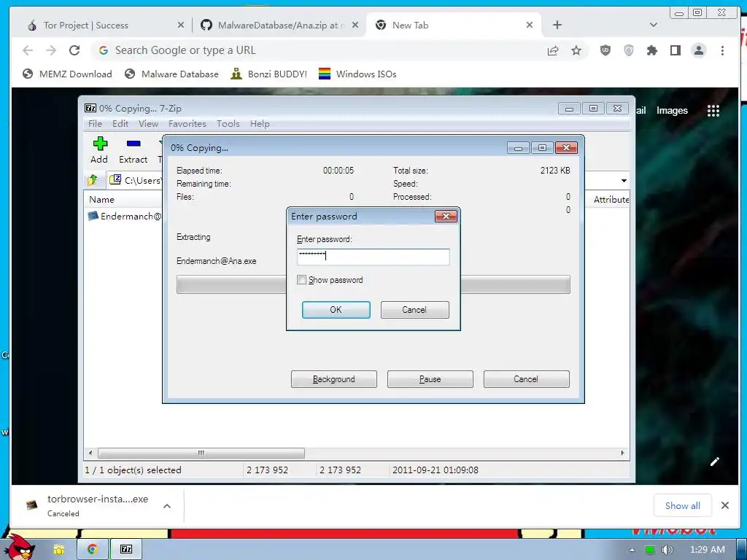This screenshot has width=747, height=560.
Task: Close the MalwareDatabase GitHub tab
Action: click(x=355, y=25)
